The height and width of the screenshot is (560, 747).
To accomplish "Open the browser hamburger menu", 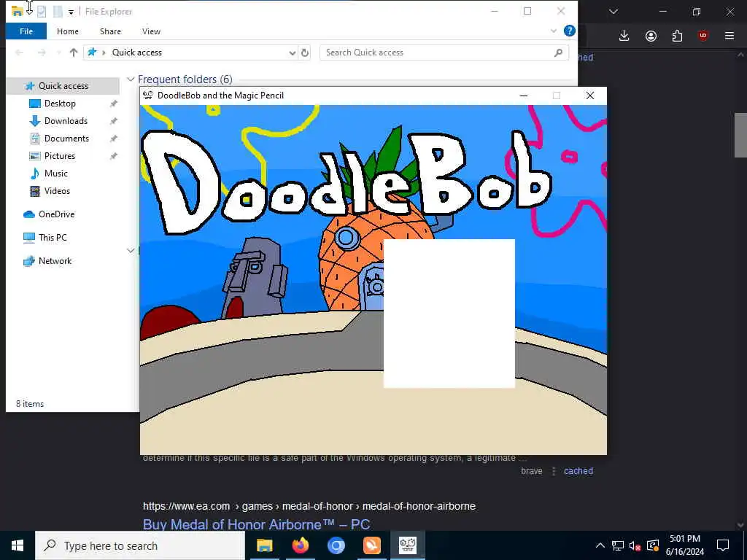I will [729, 36].
